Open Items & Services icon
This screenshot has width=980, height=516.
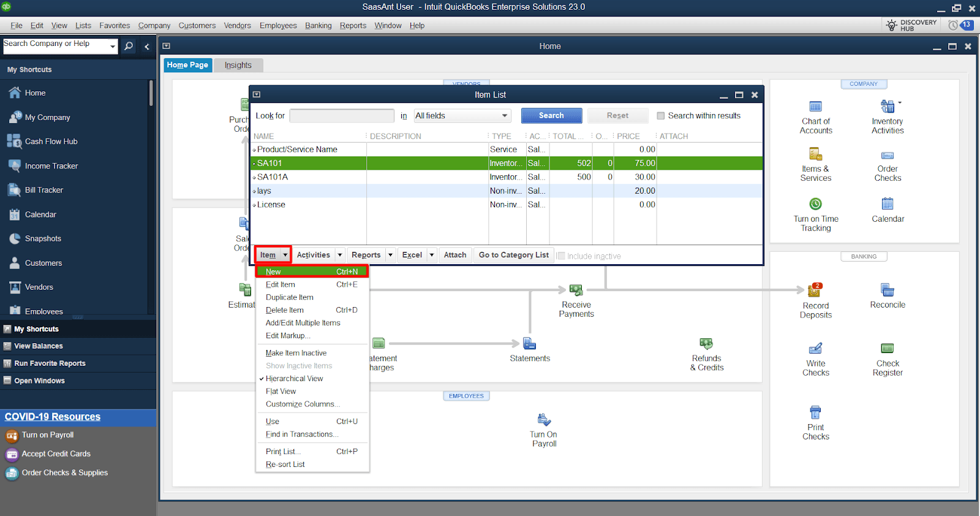pos(815,154)
